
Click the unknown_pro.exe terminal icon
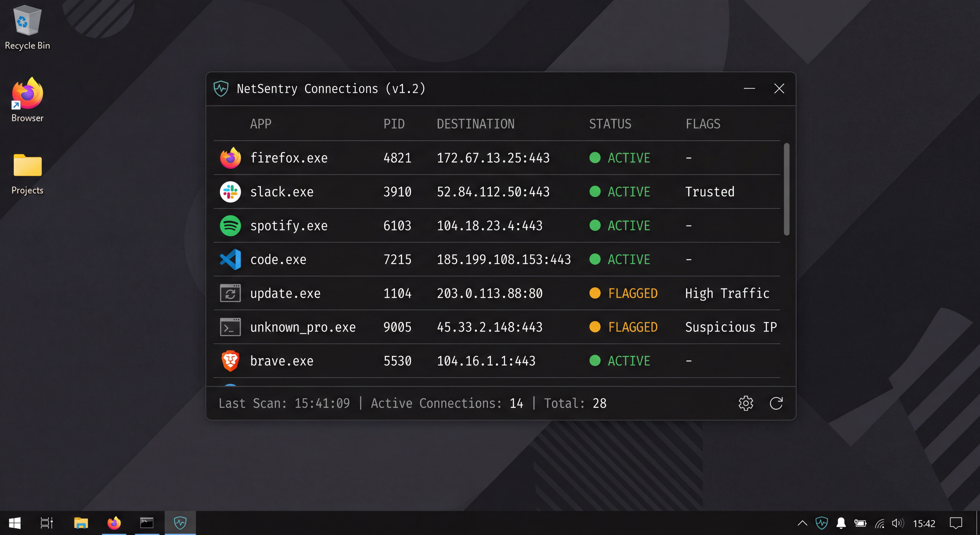230,327
